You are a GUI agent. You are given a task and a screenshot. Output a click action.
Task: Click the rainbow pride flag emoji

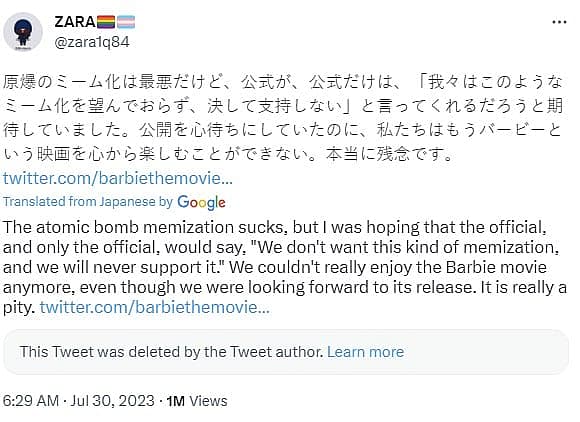point(106,22)
